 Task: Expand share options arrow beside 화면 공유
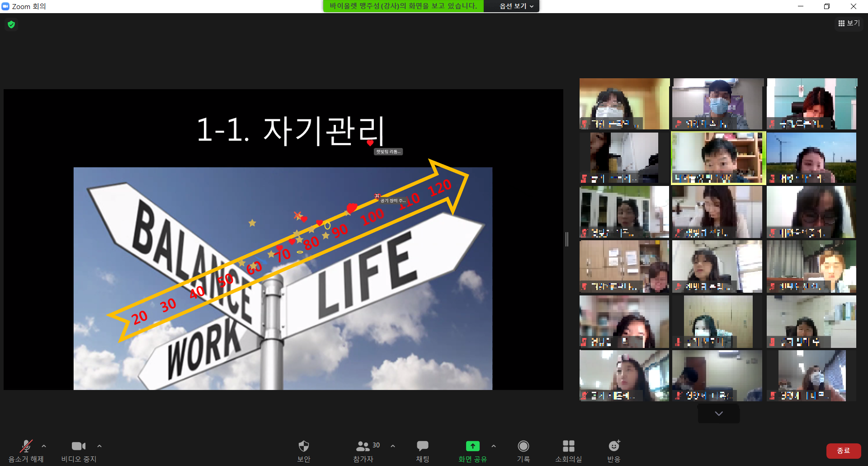(494, 446)
